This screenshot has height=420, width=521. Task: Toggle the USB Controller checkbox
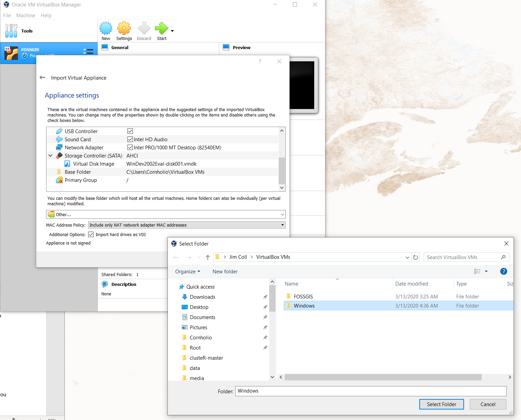click(x=130, y=131)
